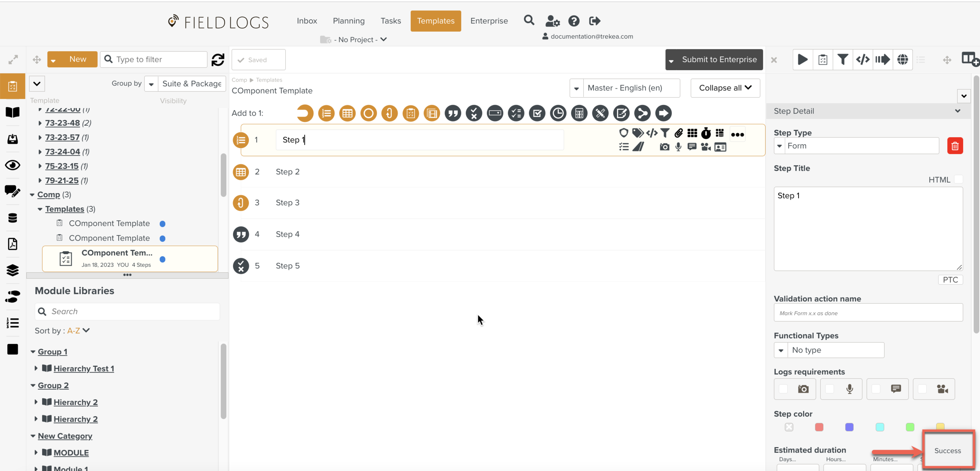The width and height of the screenshot is (980, 471).
Task: Open the Group by Suite & Package dropdown
Action: pyautogui.click(x=185, y=83)
